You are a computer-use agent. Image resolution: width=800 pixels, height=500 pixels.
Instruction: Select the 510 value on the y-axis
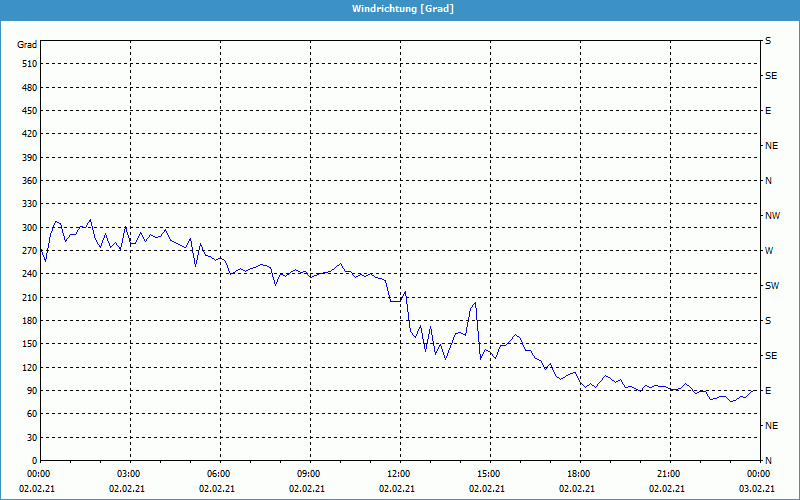27,64
